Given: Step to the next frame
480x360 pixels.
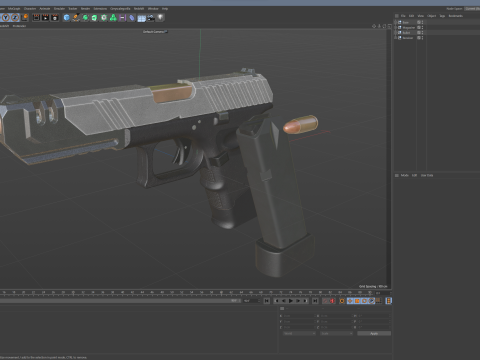Looking at the screenshot, I should pos(298,301).
